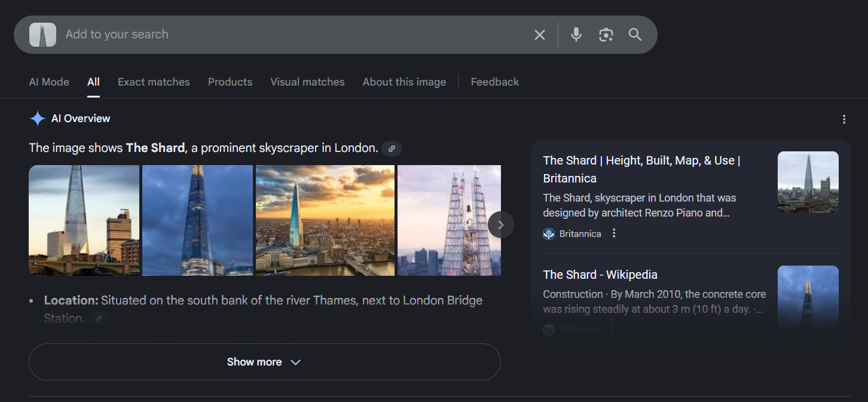Open the About this image tab
Viewport: 868px width, 402px height.
coord(404,82)
